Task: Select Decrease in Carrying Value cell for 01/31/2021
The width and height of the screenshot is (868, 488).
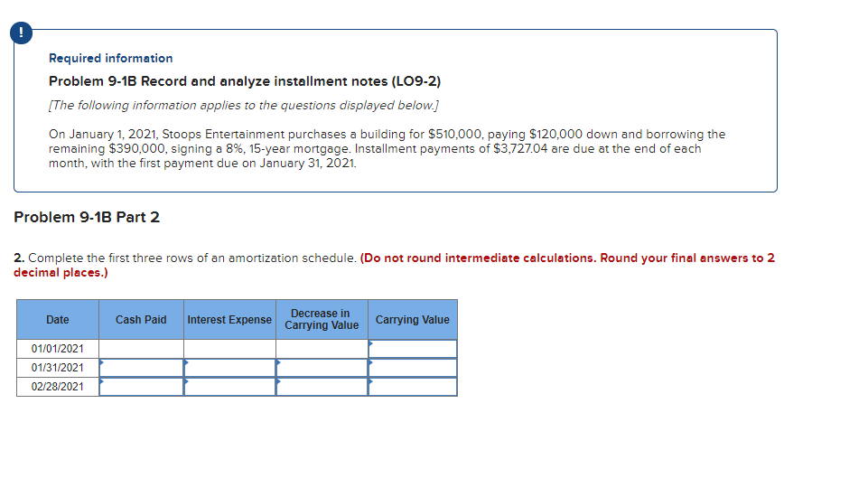Action: coord(322,368)
